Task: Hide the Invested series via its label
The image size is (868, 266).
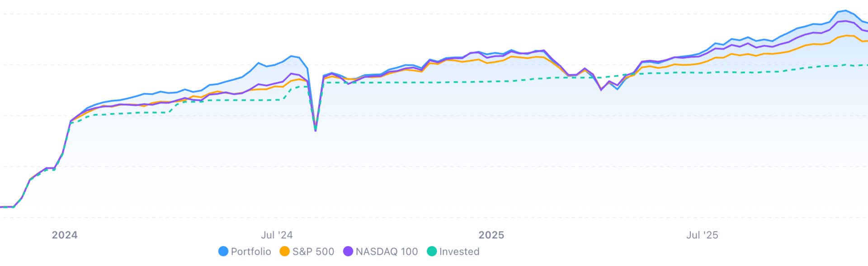Action: pos(459,252)
